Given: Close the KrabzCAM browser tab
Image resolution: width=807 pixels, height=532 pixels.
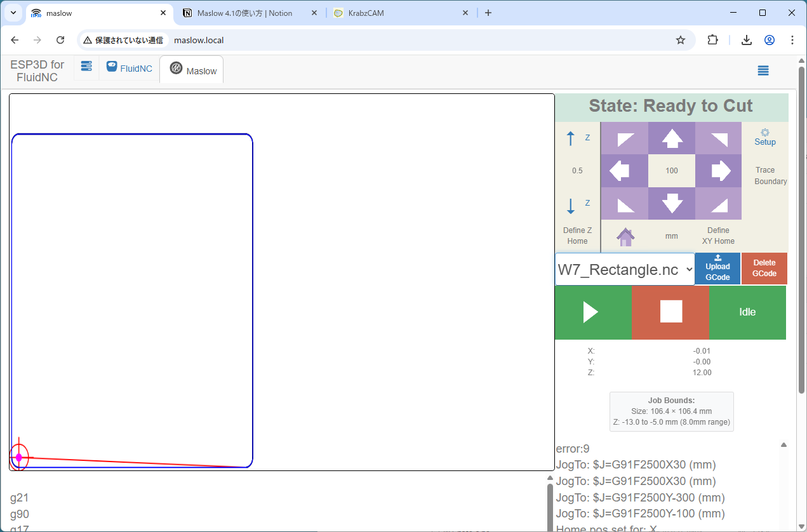Looking at the screenshot, I should click(x=465, y=13).
